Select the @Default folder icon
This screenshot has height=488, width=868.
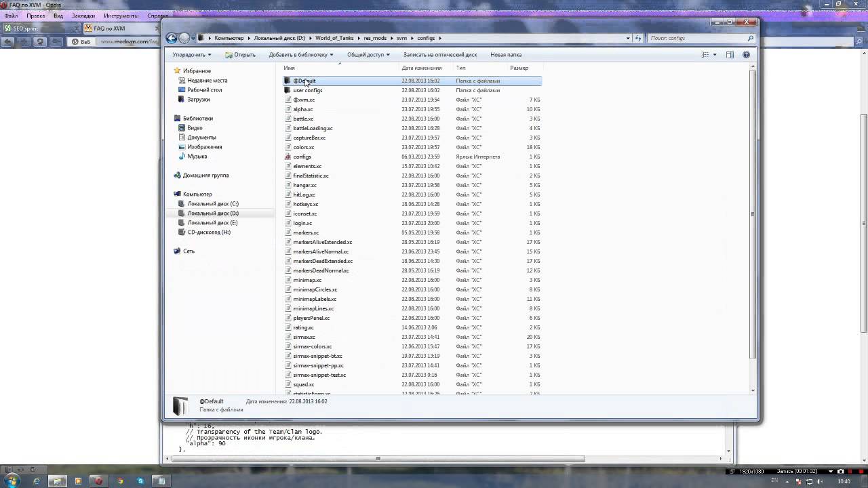tap(288, 81)
